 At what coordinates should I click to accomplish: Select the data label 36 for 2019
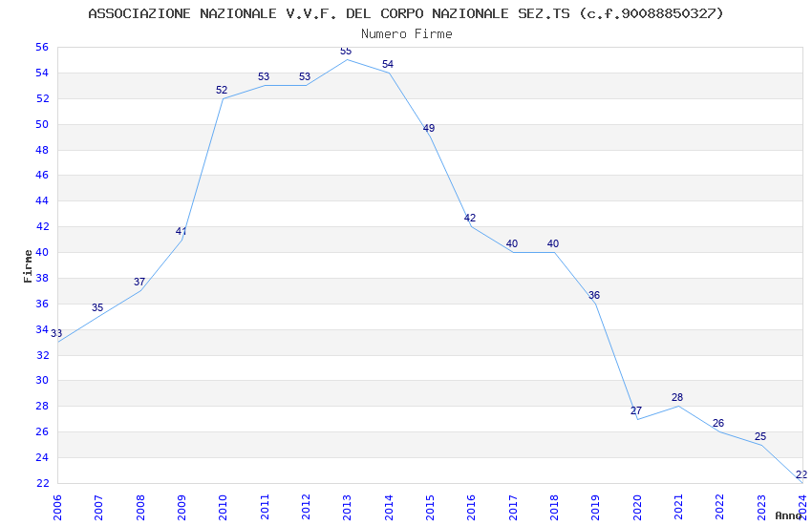(x=594, y=295)
